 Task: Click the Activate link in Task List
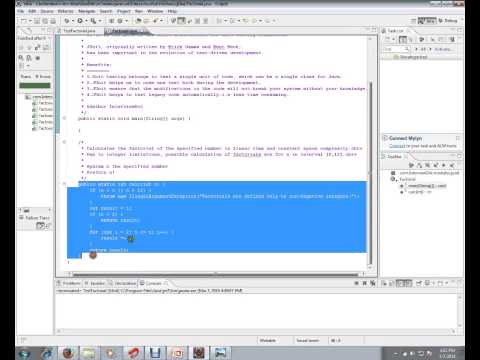click(443, 49)
